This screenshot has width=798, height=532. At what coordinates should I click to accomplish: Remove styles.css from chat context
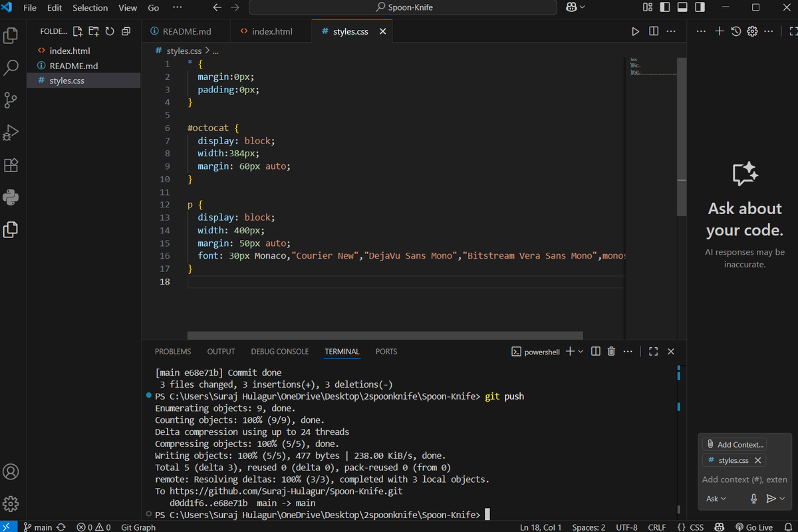click(x=757, y=460)
